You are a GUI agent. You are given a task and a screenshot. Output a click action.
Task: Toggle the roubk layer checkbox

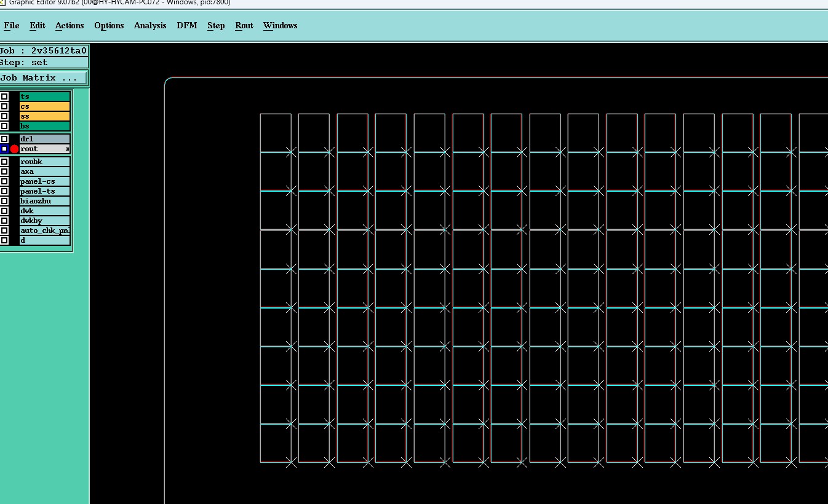[4, 162]
